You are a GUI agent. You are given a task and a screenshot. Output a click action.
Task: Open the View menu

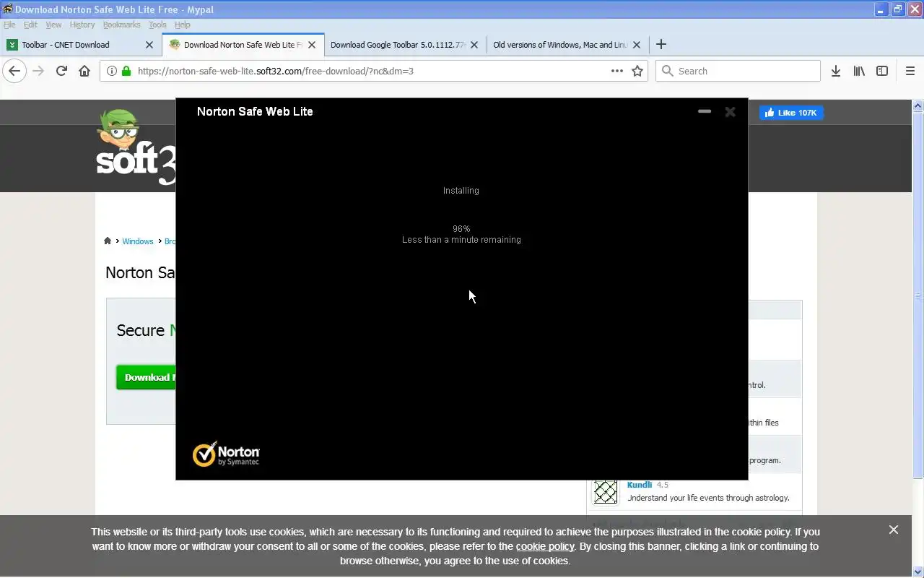tap(53, 25)
